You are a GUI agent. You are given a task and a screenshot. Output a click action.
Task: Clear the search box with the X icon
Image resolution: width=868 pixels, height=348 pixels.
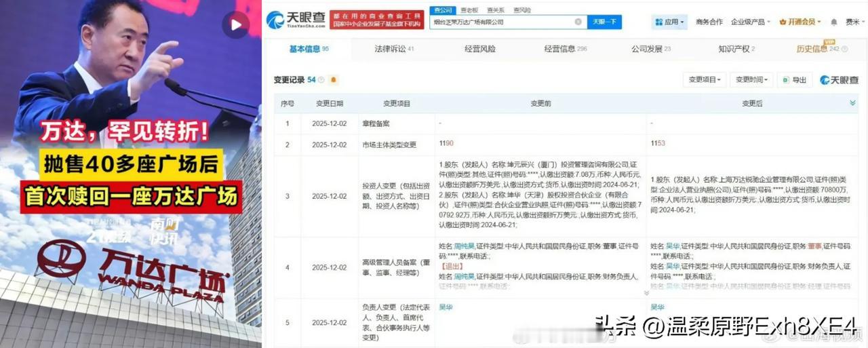578,22
